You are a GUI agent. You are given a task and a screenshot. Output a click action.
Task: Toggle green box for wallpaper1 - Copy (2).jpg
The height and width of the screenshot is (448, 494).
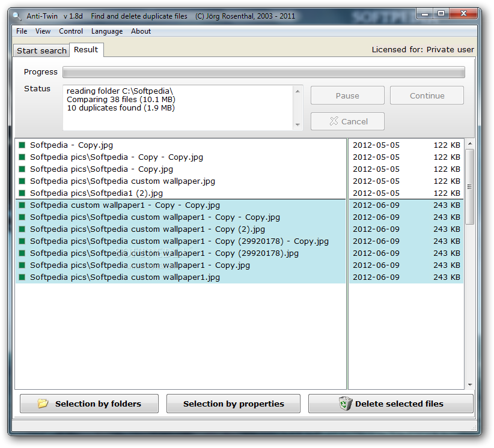[22, 229]
